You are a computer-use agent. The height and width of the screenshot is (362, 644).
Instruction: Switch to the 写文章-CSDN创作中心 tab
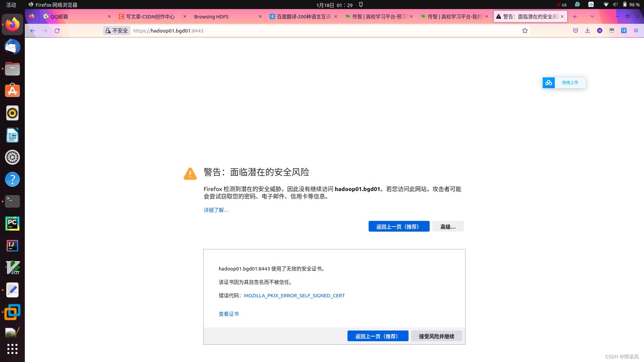click(150, 17)
